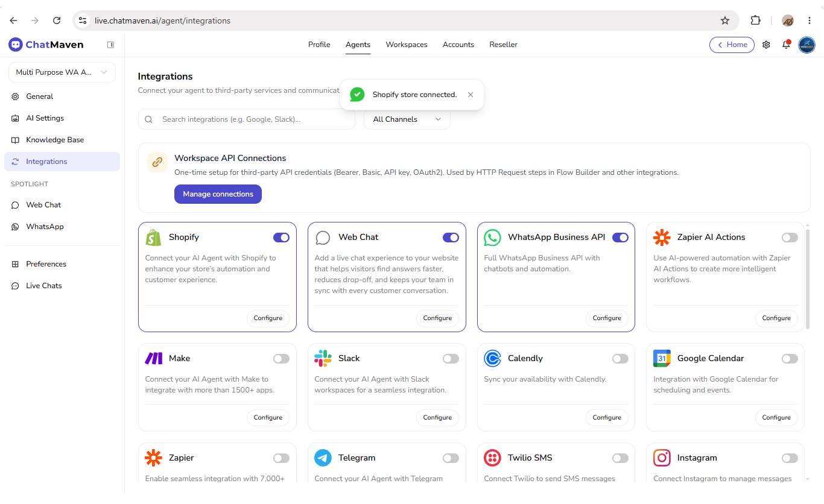
Task: Click the Manage connections button
Action: click(218, 194)
